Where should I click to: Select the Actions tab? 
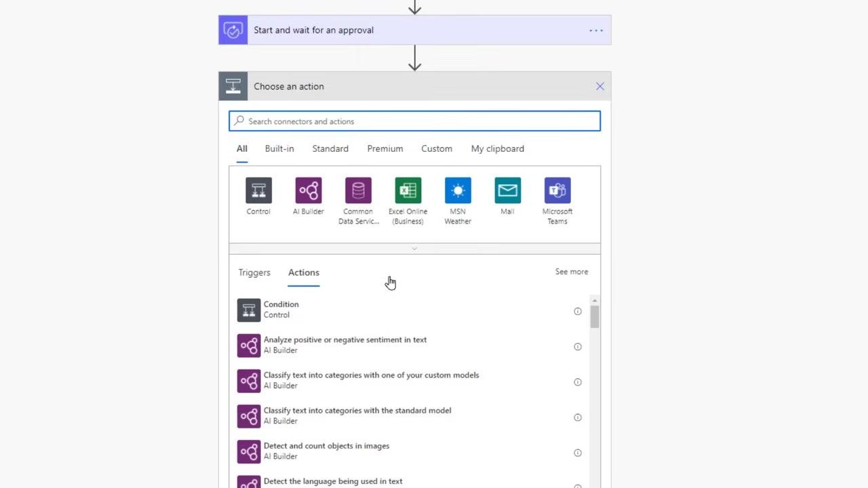point(304,272)
